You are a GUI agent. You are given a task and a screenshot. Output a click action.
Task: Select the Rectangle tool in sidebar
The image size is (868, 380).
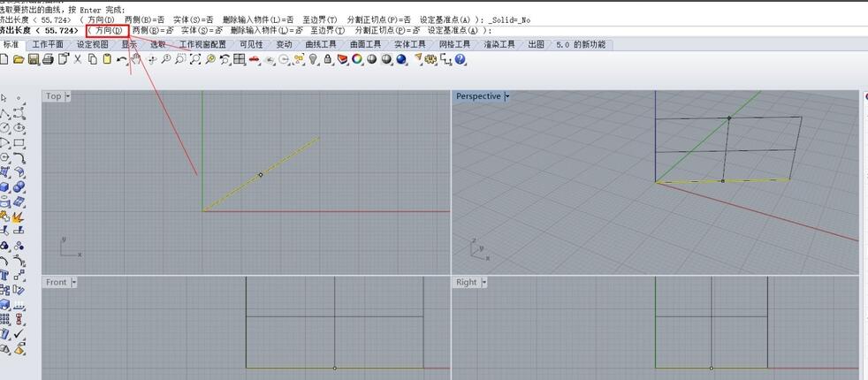[19, 142]
